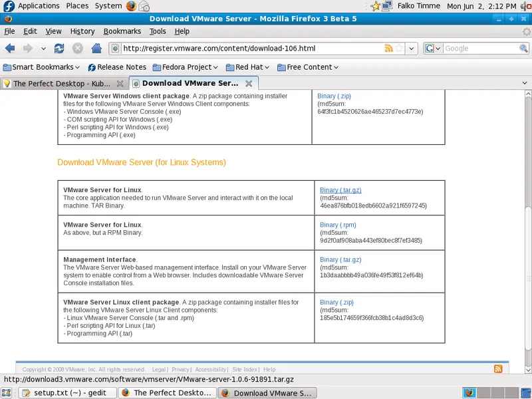Viewport: 532px width, 399px height.
Task: Click the site identity icon in URL bar
Action: pyautogui.click(x=115, y=49)
